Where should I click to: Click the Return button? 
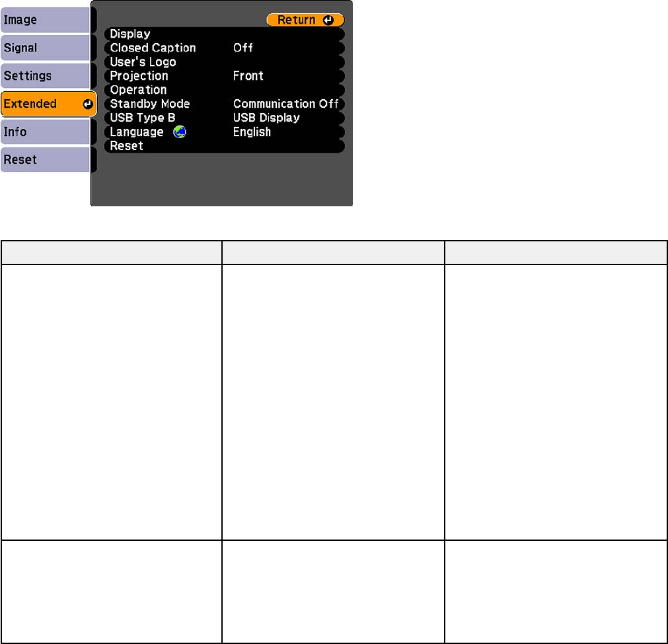(305, 20)
